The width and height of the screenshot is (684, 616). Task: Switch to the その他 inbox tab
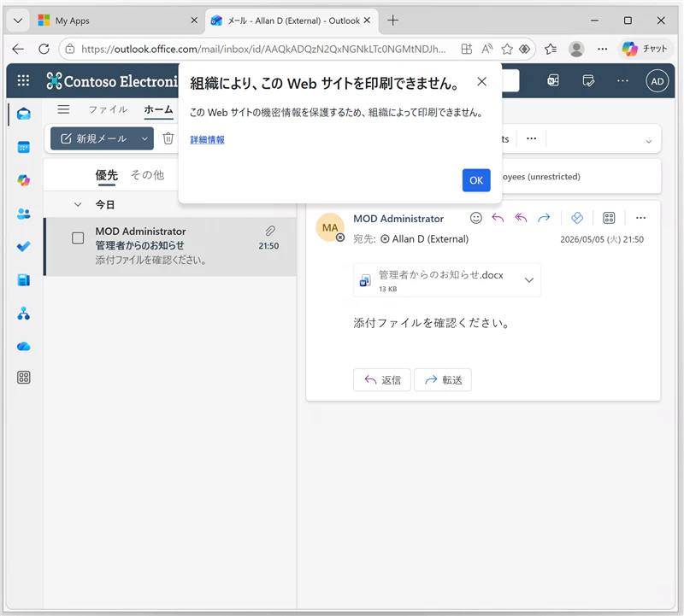pyautogui.click(x=147, y=175)
